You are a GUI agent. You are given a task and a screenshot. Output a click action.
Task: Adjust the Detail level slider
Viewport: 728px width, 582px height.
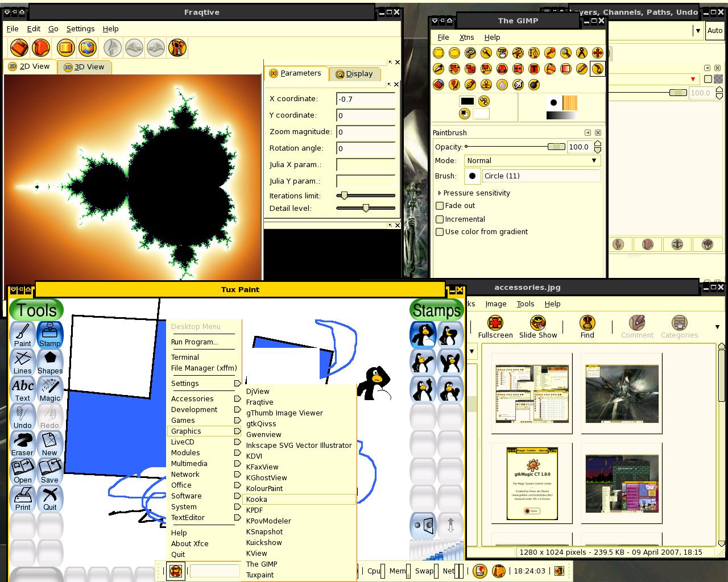tap(366, 208)
